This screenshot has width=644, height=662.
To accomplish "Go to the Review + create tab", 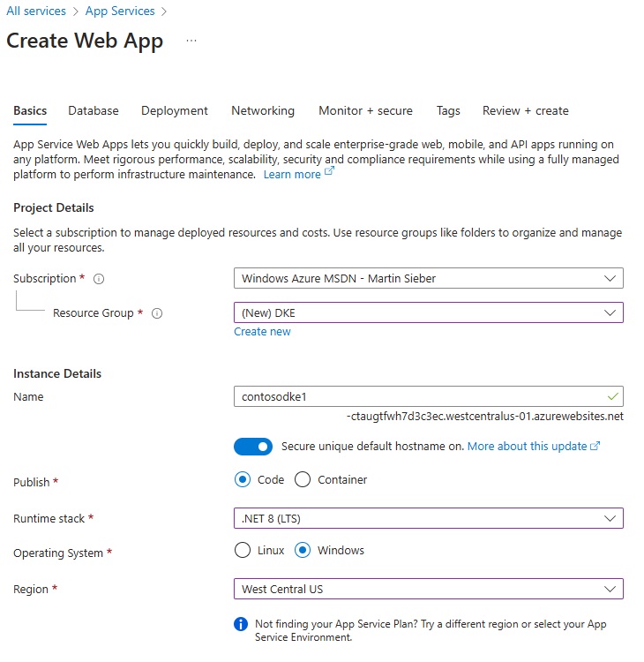I will (x=525, y=111).
